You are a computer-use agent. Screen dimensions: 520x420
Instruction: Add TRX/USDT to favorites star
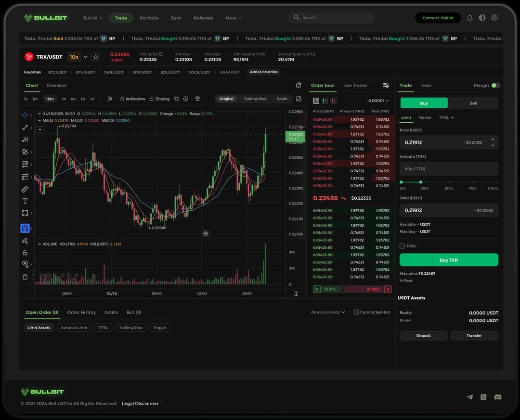click(96, 57)
